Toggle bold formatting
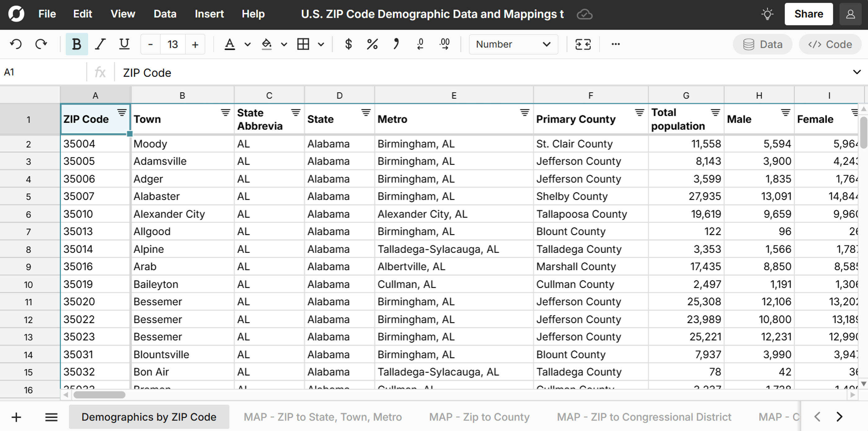Image resolution: width=868 pixels, height=431 pixels. point(77,44)
